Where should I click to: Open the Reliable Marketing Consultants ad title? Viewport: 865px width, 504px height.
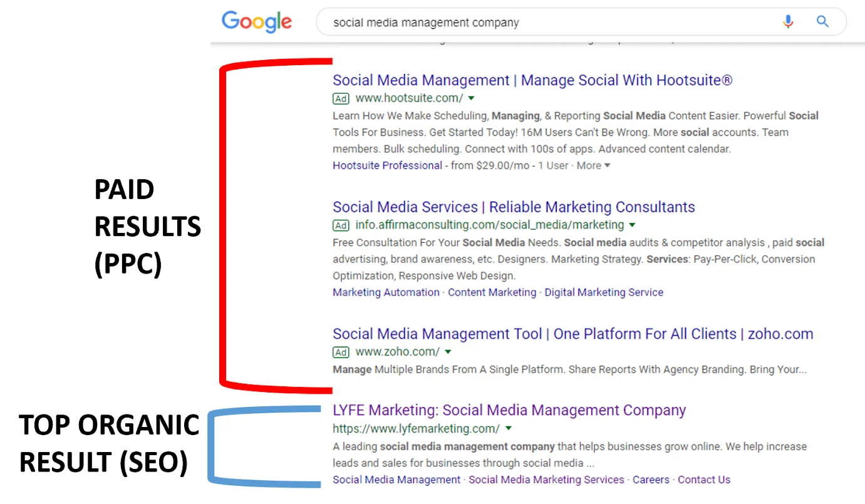coord(514,207)
